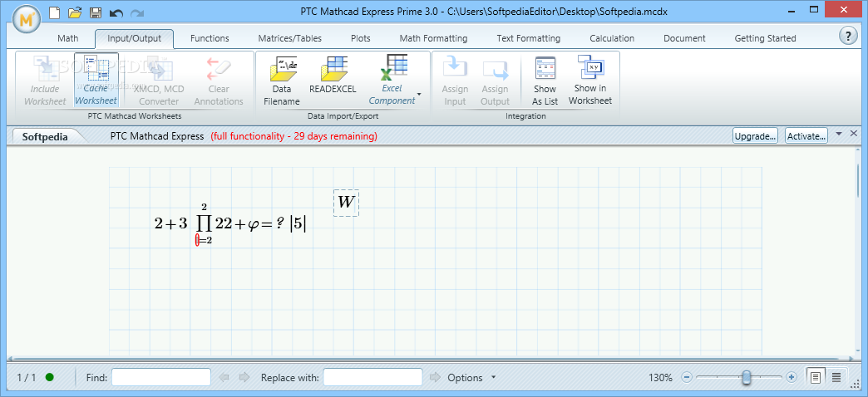Click the Open file folder icon

click(x=75, y=12)
